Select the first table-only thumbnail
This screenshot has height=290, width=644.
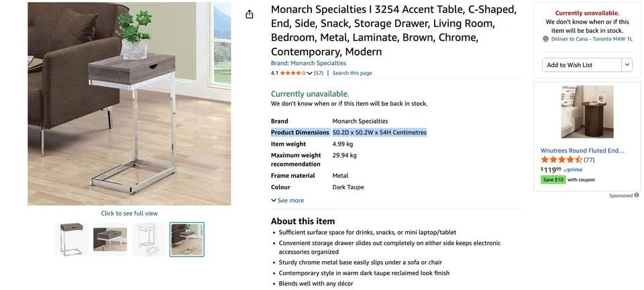coord(72,239)
